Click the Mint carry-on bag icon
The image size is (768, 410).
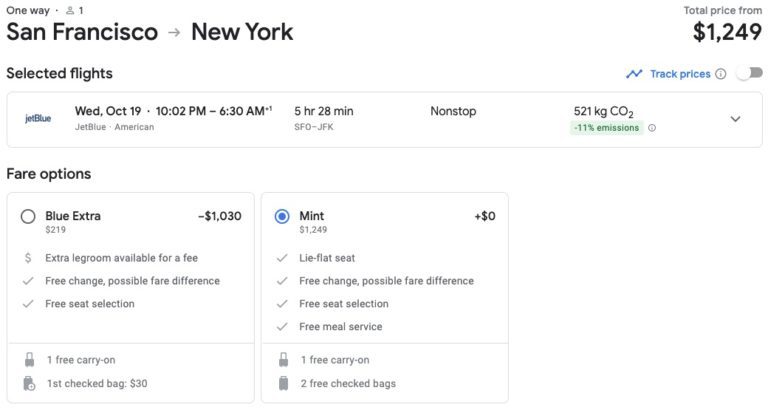(284, 360)
